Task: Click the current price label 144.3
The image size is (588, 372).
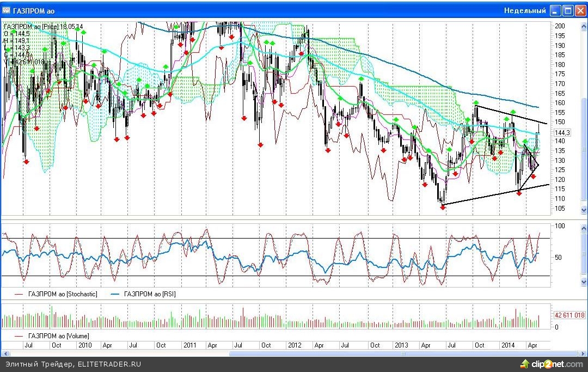Action: [562, 132]
